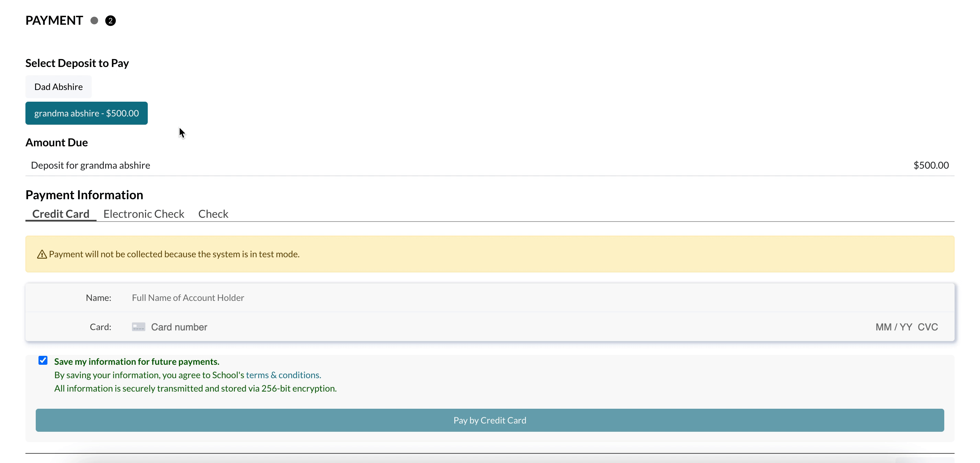Toggle the save my information checkbox

click(43, 360)
